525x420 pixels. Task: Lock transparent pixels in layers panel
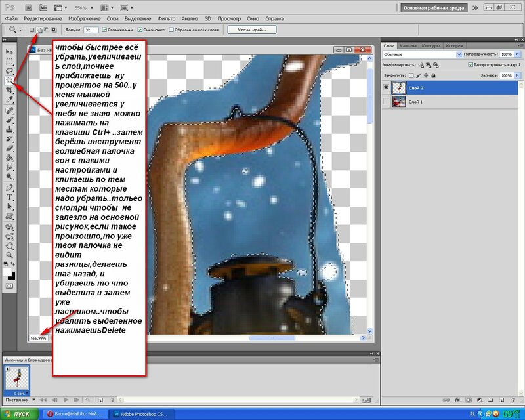click(411, 75)
